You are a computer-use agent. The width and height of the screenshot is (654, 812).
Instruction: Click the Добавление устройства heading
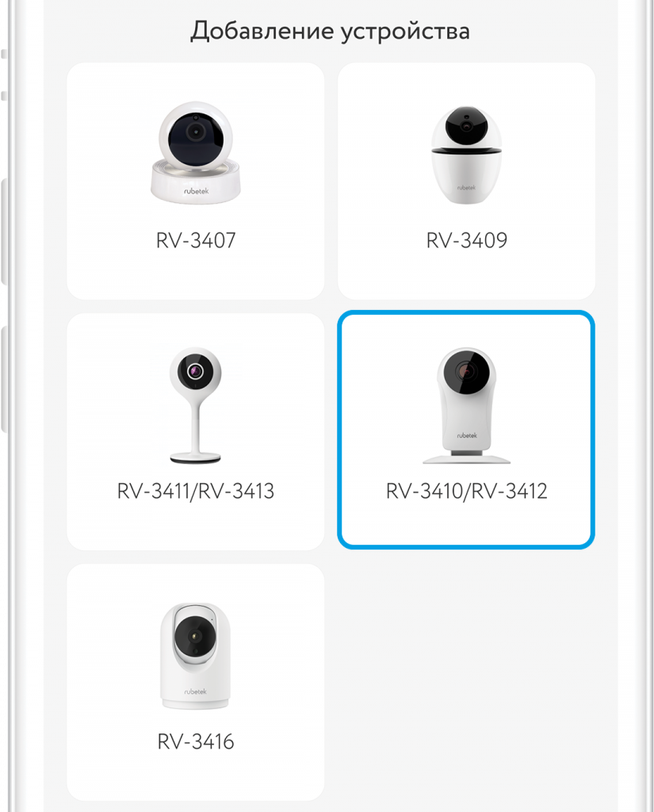pyautogui.click(x=331, y=31)
